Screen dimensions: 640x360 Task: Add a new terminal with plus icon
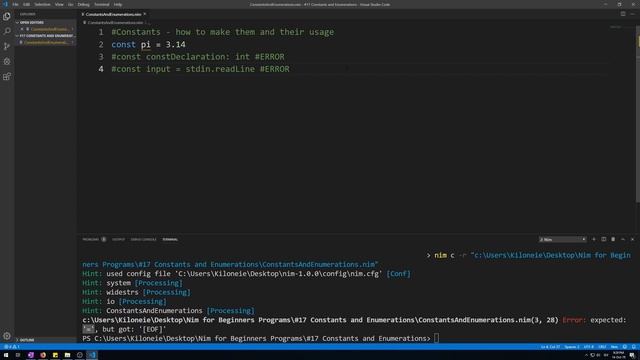click(x=594, y=239)
